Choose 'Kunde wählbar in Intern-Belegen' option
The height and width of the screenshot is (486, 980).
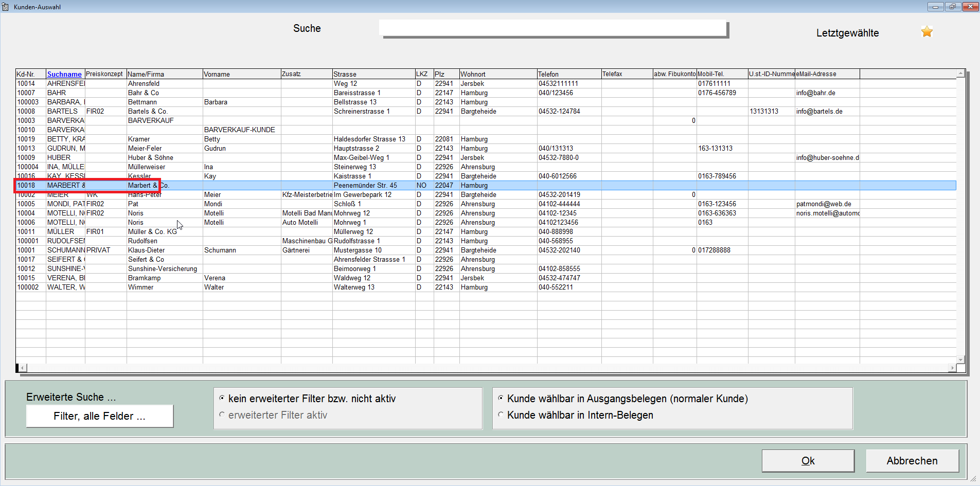coord(501,415)
